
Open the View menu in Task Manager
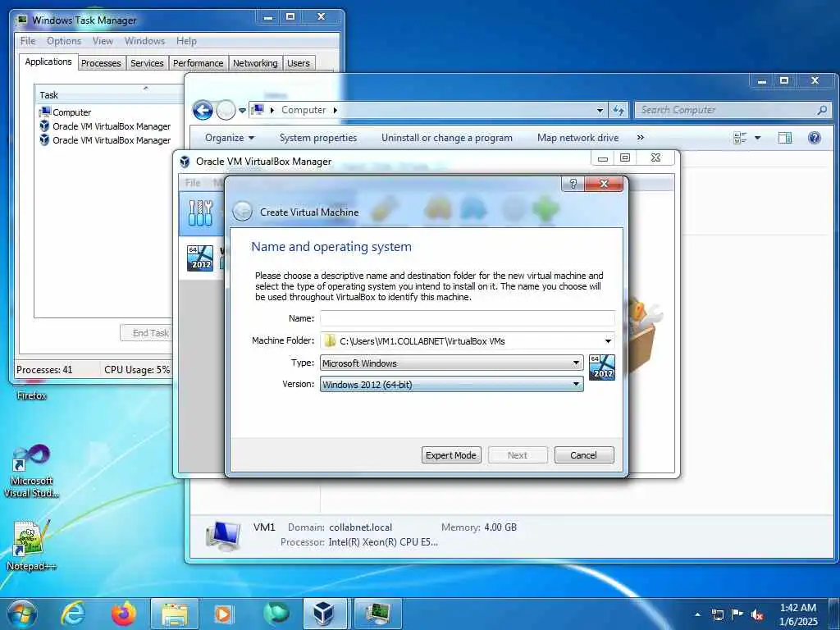(103, 41)
